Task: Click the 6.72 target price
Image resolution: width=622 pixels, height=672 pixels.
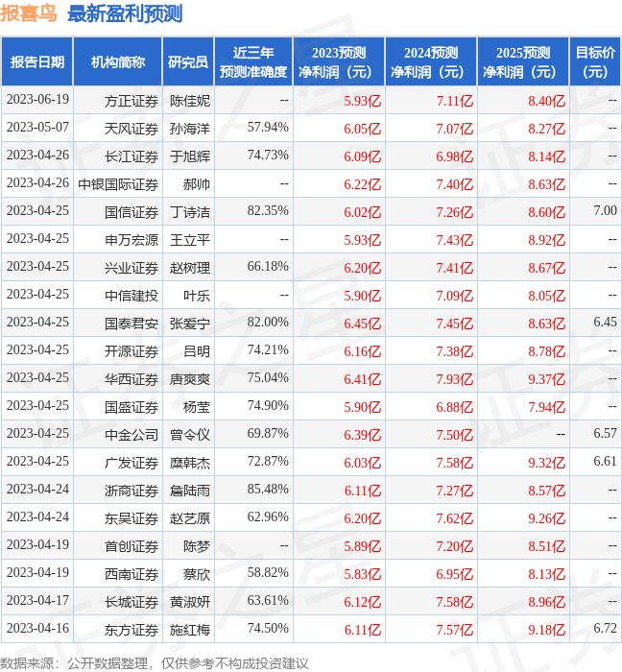Action: pyautogui.click(x=605, y=628)
